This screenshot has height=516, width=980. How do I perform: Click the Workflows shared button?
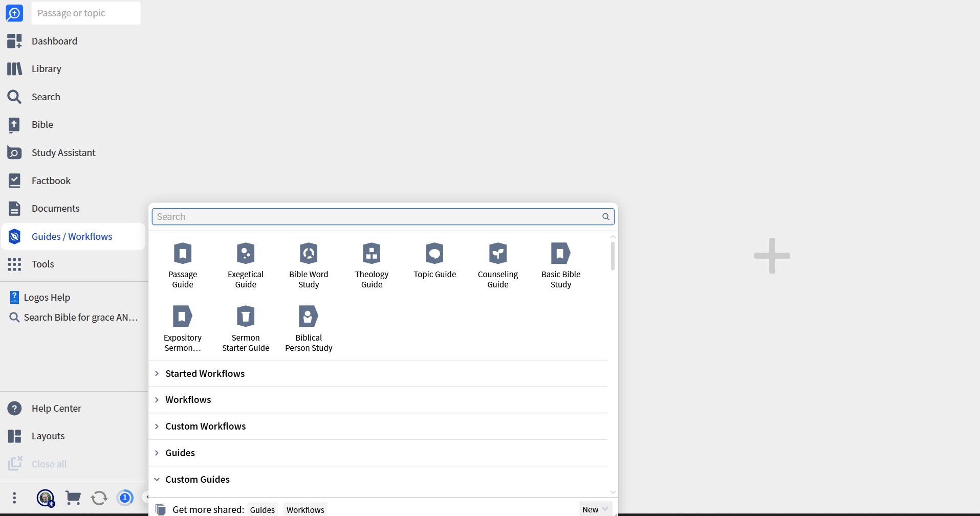pyautogui.click(x=306, y=509)
